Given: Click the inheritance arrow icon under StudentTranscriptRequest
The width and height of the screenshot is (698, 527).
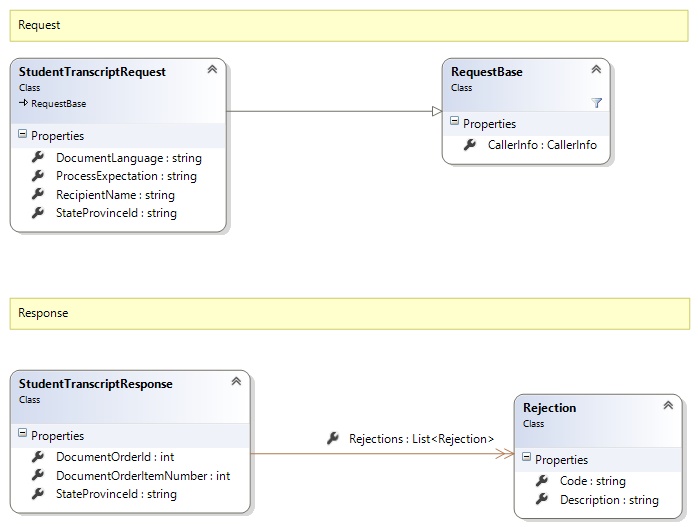Looking at the screenshot, I should [23, 103].
